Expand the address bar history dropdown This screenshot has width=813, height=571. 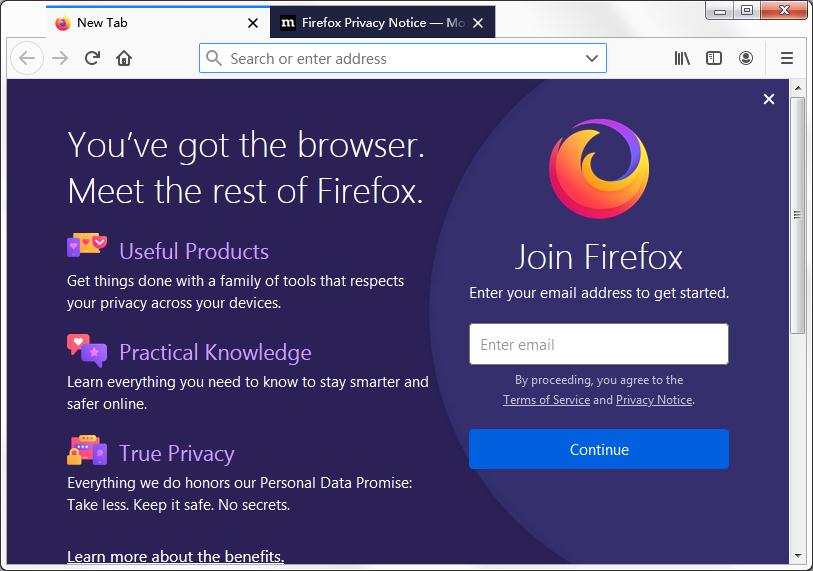pos(592,58)
